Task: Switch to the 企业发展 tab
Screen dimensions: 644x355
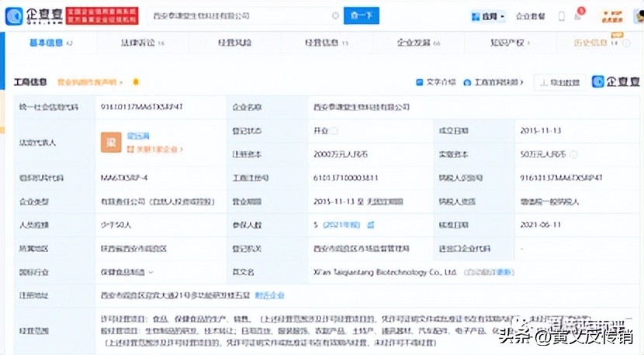Action: (x=418, y=43)
